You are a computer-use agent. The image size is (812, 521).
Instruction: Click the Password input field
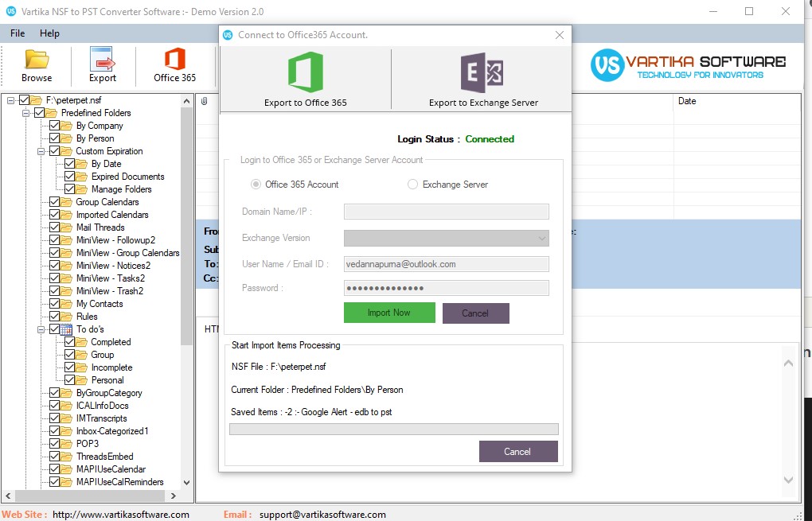(x=447, y=288)
